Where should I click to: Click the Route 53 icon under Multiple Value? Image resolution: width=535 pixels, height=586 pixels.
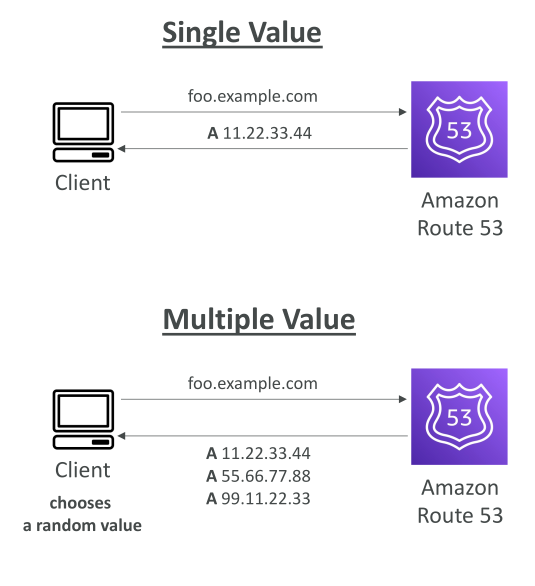[x=459, y=417]
